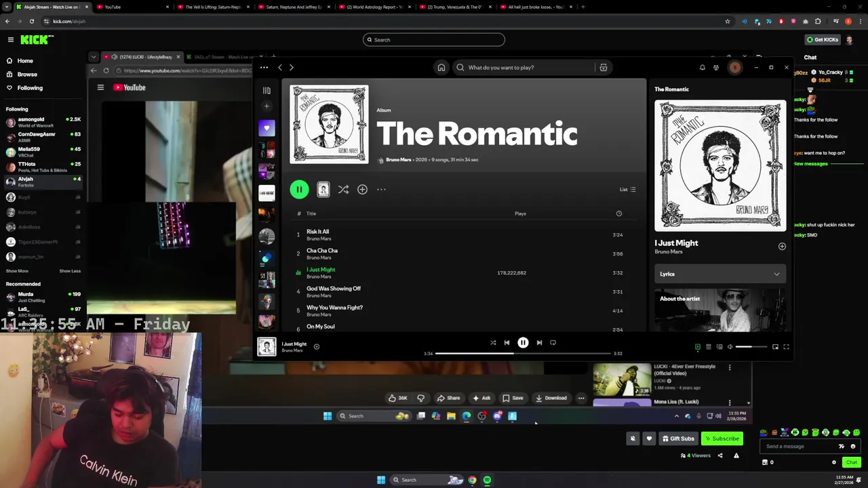The image size is (868, 488).
Task: Play God Was Showing Off
Action: click(465, 291)
